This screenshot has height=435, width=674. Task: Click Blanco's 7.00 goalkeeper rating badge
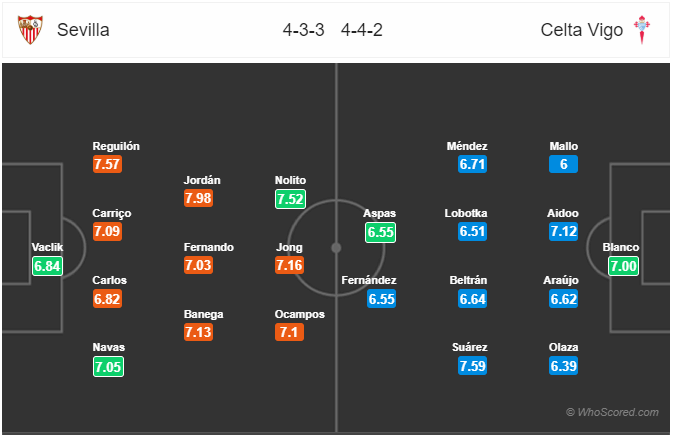click(x=623, y=266)
